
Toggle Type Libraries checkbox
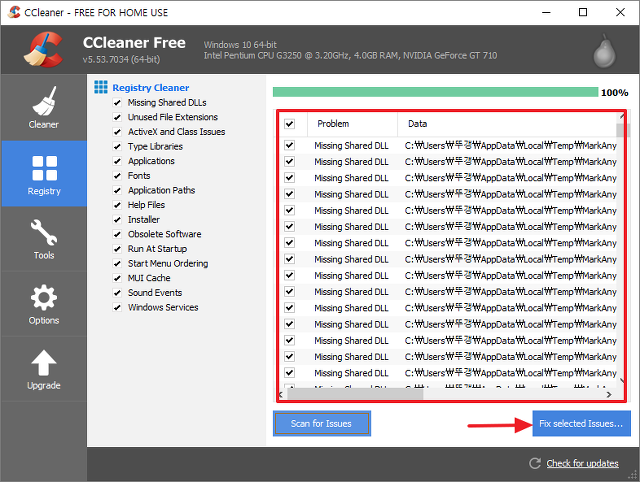click(117, 147)
